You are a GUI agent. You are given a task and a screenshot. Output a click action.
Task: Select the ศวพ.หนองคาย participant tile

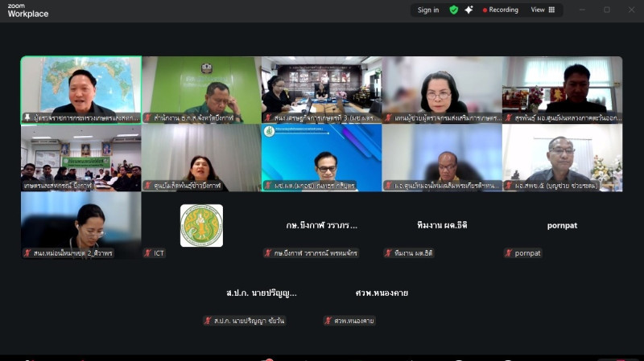pyautogui.click(x=382, y=293)
